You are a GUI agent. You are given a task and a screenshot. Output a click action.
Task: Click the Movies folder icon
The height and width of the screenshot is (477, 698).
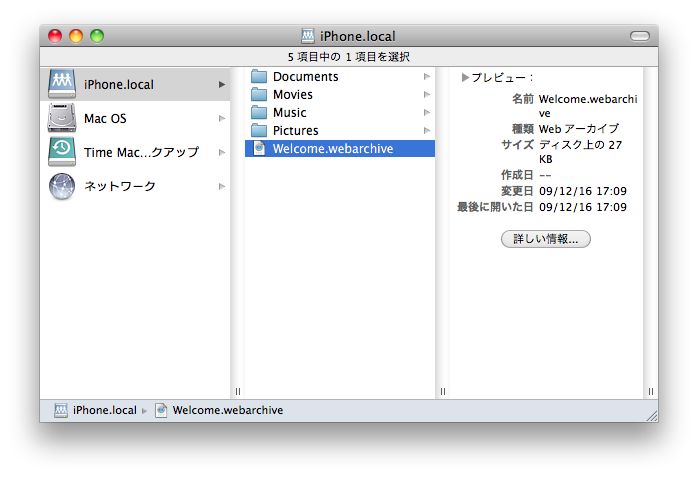259,94
